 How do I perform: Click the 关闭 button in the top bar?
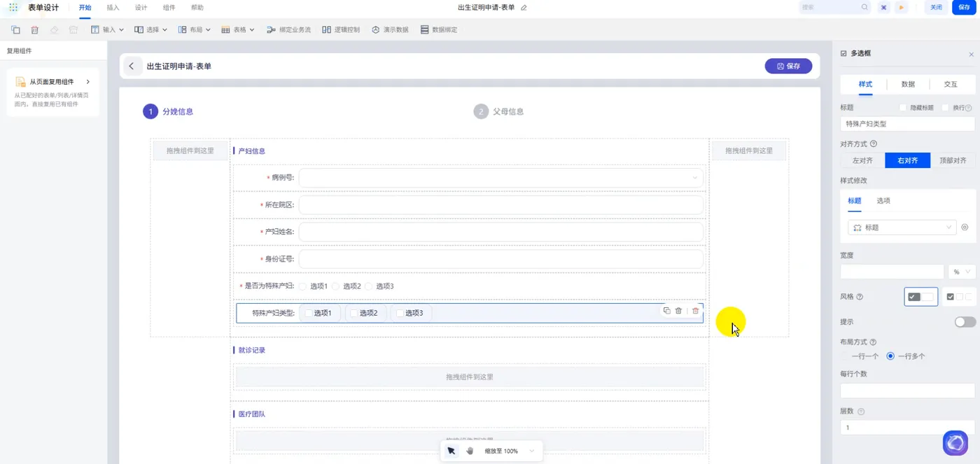936,7
